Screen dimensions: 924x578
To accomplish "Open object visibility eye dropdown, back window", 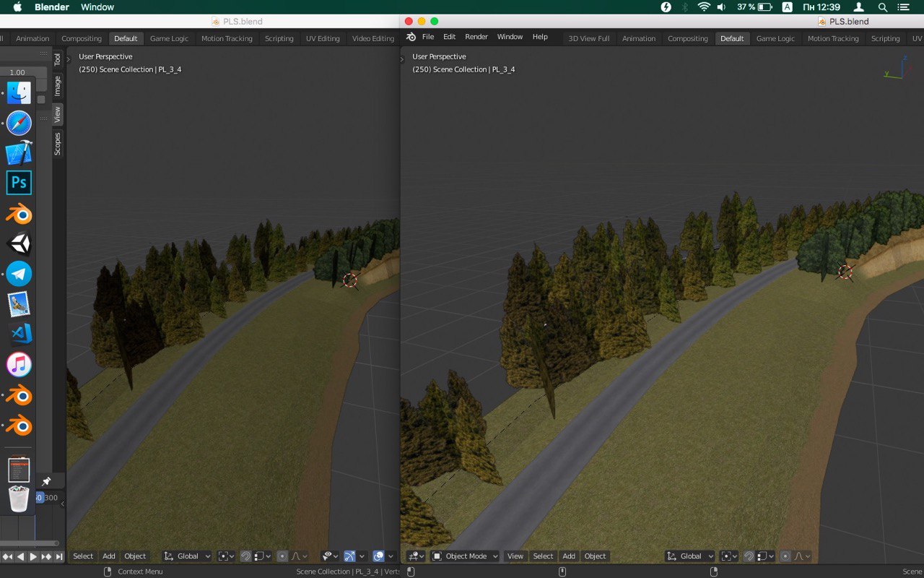I will [331, 556].
